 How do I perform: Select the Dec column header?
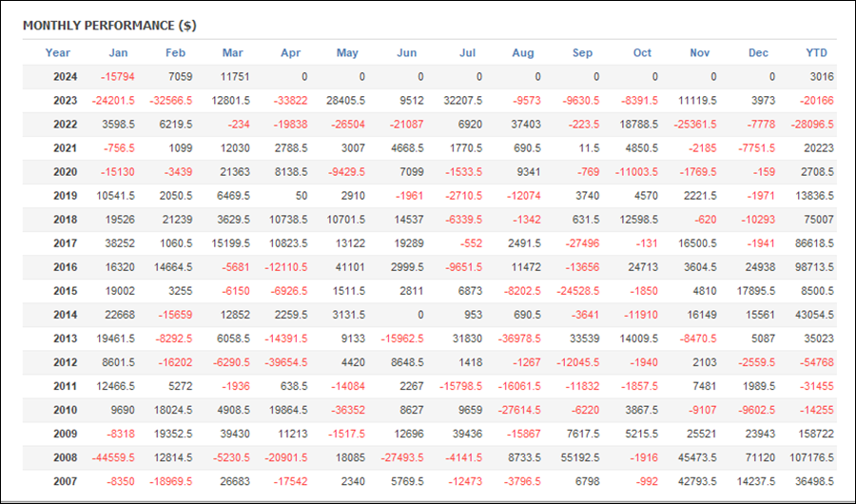click(758, 53)
